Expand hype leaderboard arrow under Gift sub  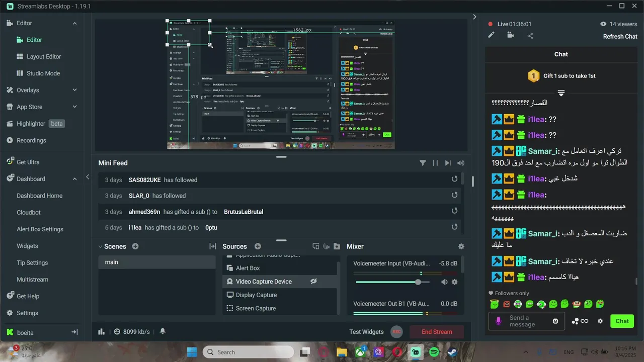click(561, 93)
